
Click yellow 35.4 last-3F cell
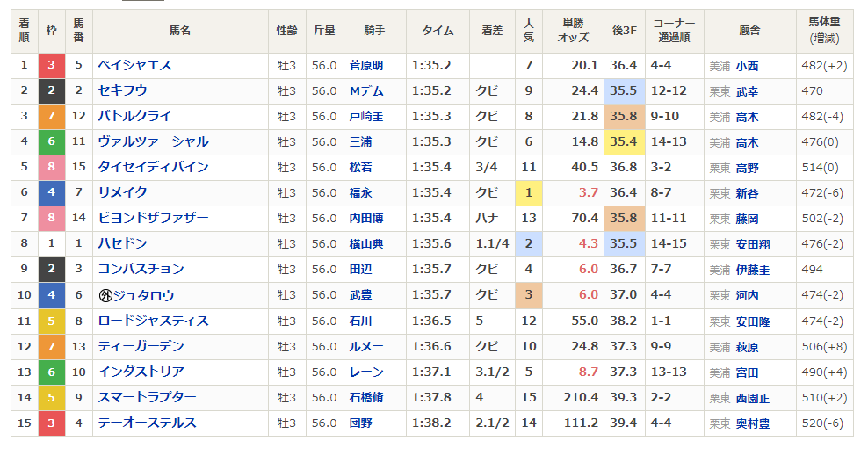click(624, 141)
